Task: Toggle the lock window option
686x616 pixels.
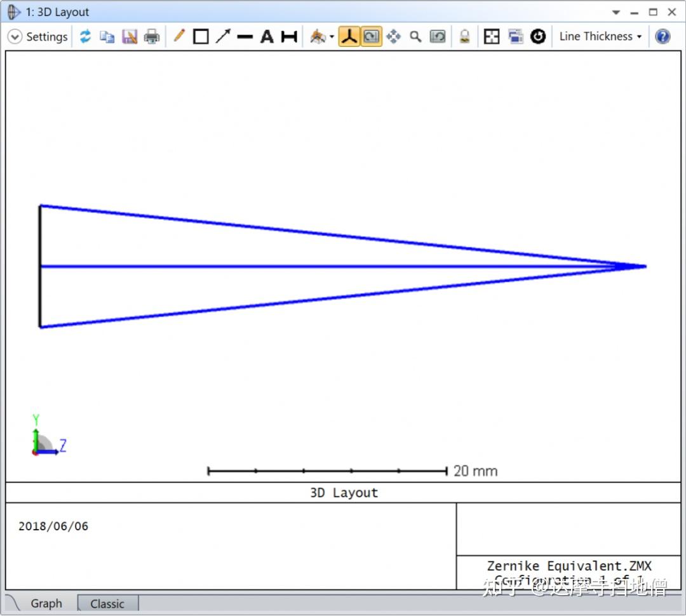Action: coord(464,36)
